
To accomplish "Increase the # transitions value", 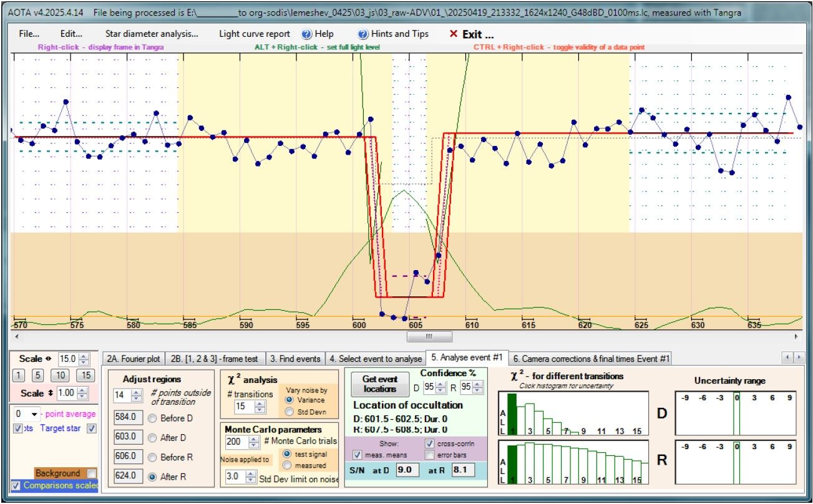I will pos(260,404).
